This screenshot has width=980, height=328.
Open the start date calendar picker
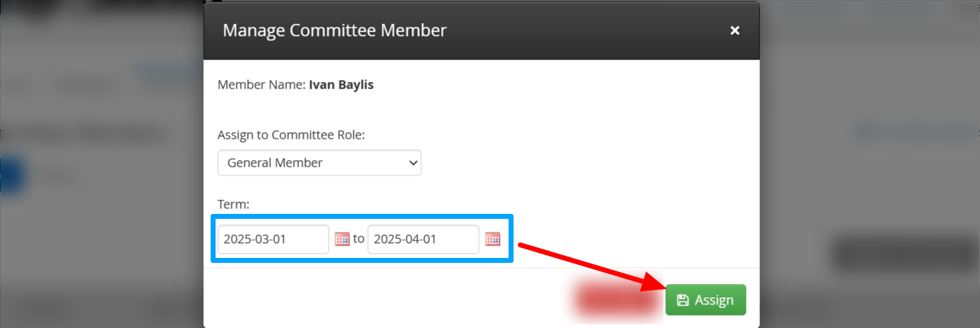tap(342, 239)
